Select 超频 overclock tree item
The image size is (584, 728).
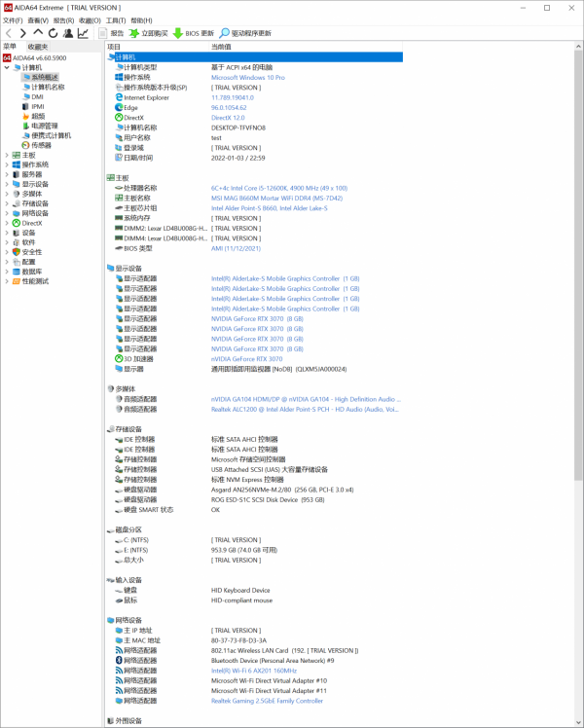tap(33, 116)
